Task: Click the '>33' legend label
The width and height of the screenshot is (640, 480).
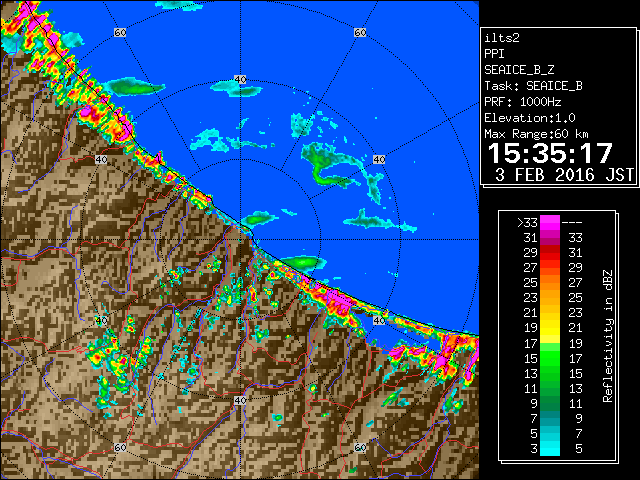Action: click(527, 223)
